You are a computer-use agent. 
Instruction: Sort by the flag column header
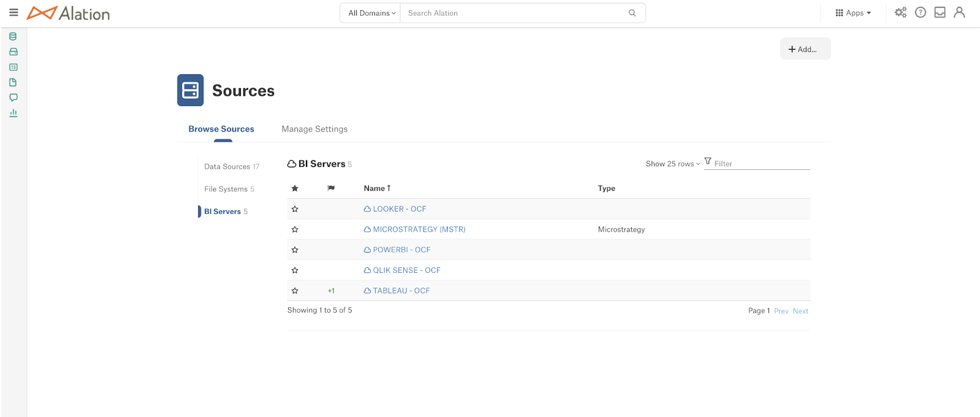tap(331, 188)
